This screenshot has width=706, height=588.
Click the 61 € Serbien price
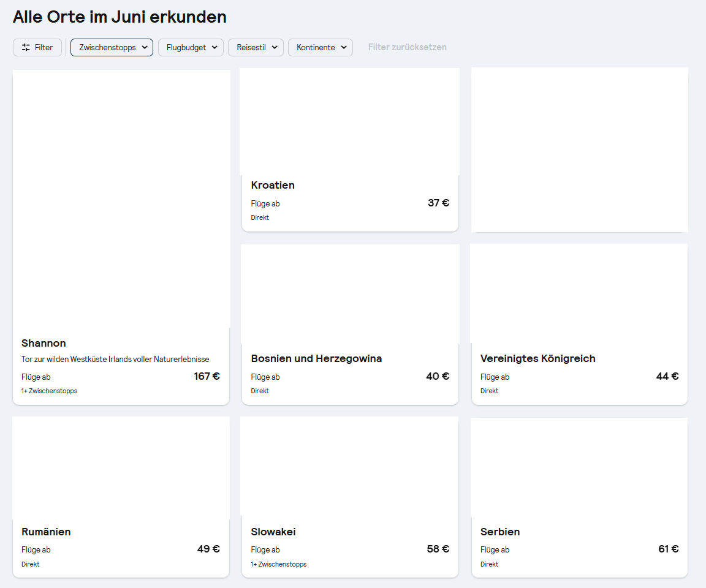(x=668, y=549)
